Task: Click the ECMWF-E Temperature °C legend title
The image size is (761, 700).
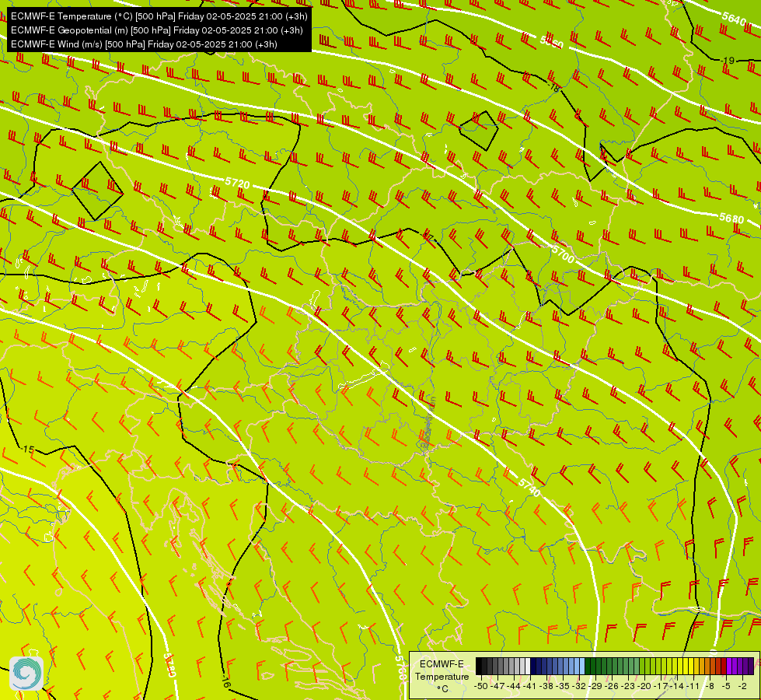Action: pyautogui.click(x=442, y=676)
